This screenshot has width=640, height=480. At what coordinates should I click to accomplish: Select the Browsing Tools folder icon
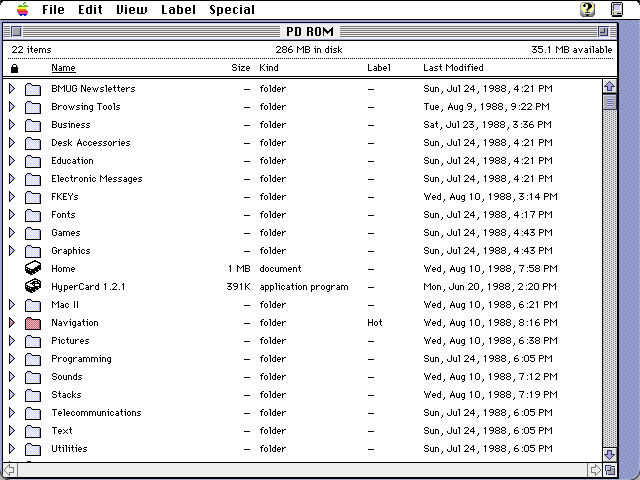(33, 107)
